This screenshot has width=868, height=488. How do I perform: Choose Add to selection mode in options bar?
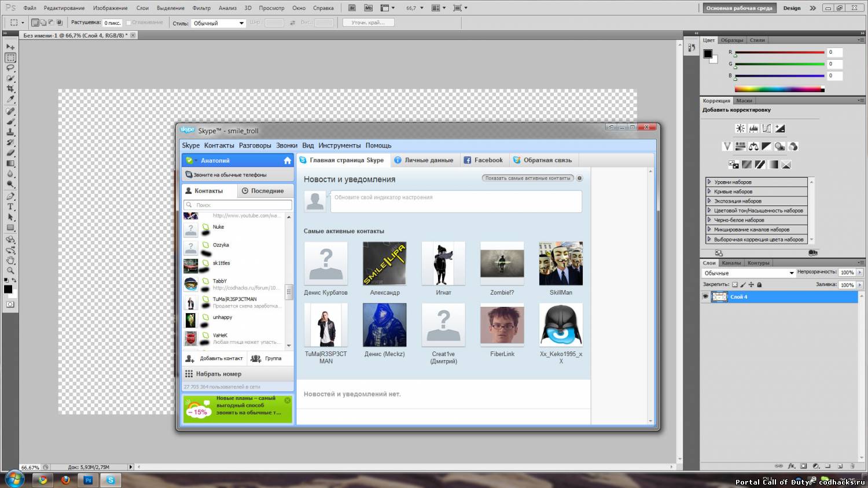point(43,23)
